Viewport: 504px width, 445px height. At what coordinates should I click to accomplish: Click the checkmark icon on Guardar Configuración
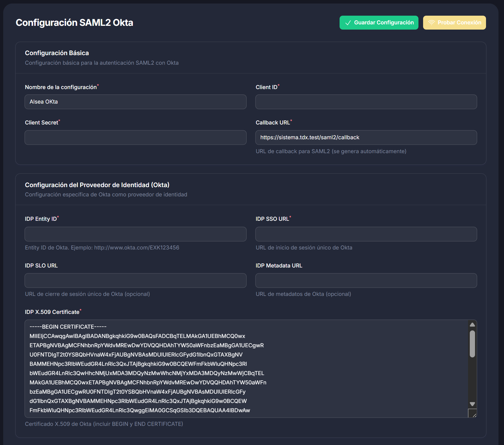[x=348, y=22]
